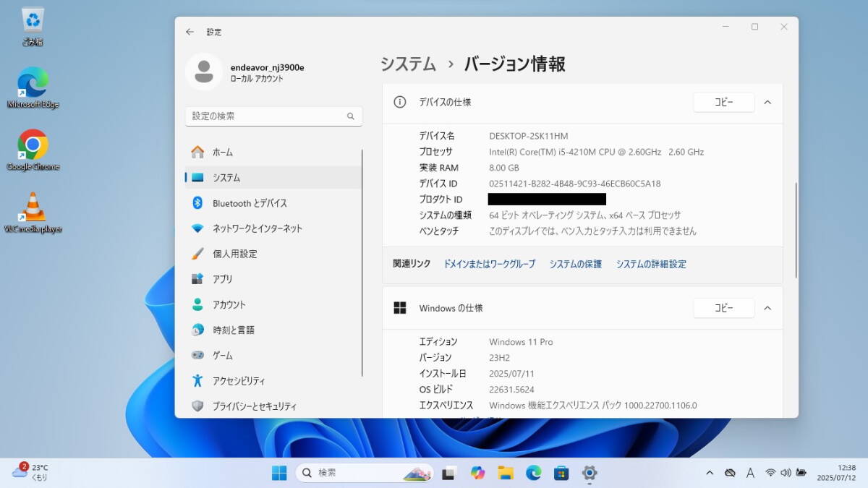Open ホーム in the settings sidebar
Screen dimensions: 868x488
click(x=273, y=153)
